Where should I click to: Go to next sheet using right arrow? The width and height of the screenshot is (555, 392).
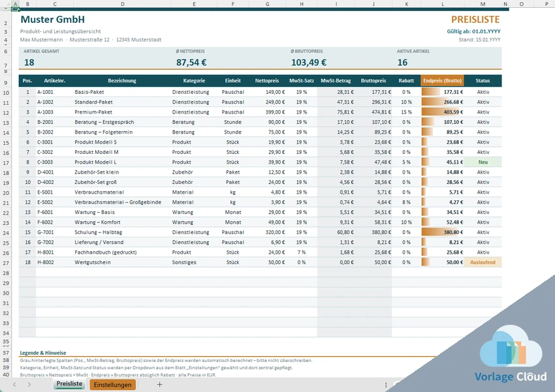29,385
